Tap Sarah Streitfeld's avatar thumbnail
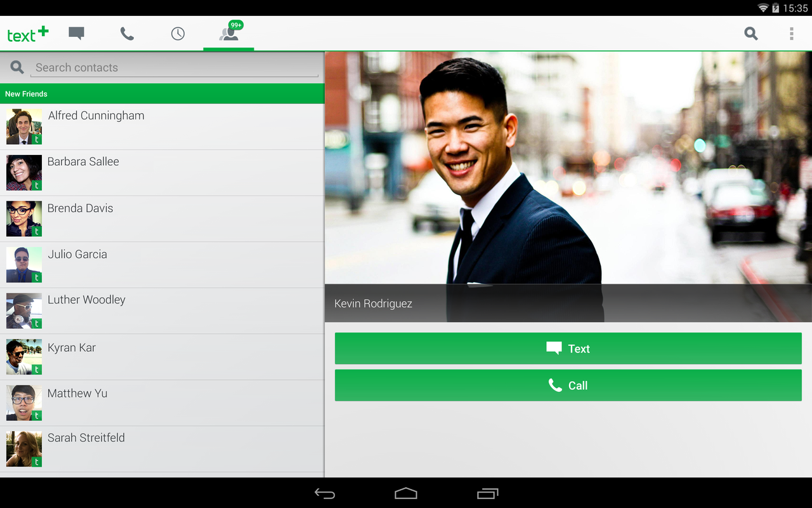This screenshot has width=812, height=508. point(24,449)
